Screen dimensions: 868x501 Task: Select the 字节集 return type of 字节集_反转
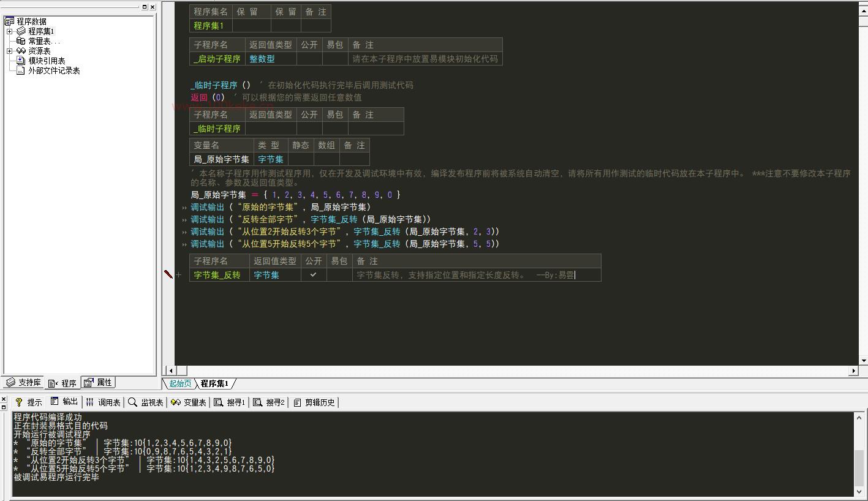tap(275, 275)
